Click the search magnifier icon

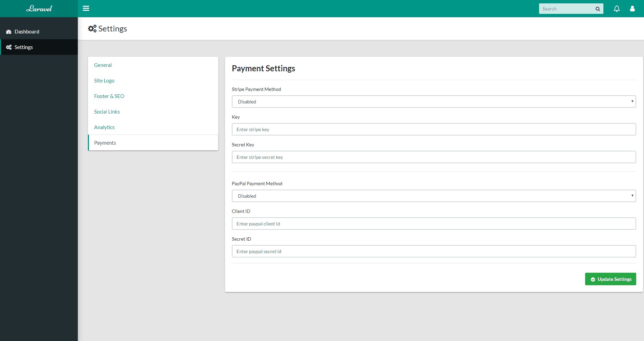[598, 8]
